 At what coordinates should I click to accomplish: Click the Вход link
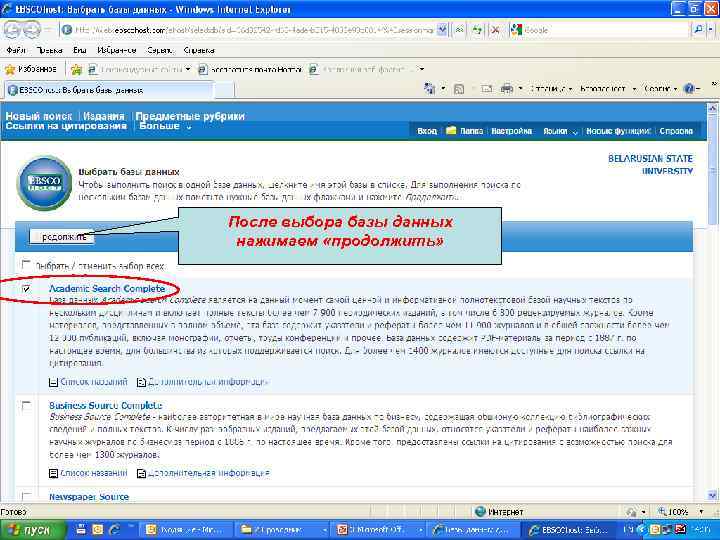pos(427,131)
